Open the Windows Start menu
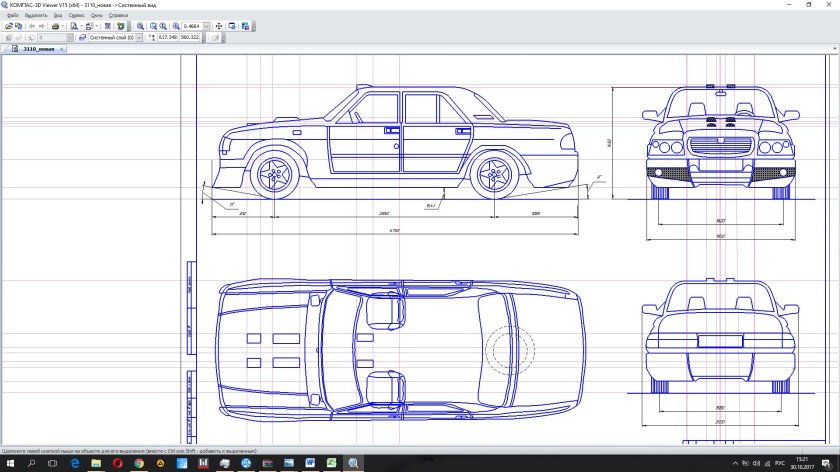Screen dimensions: 840x472 point(10,464)
